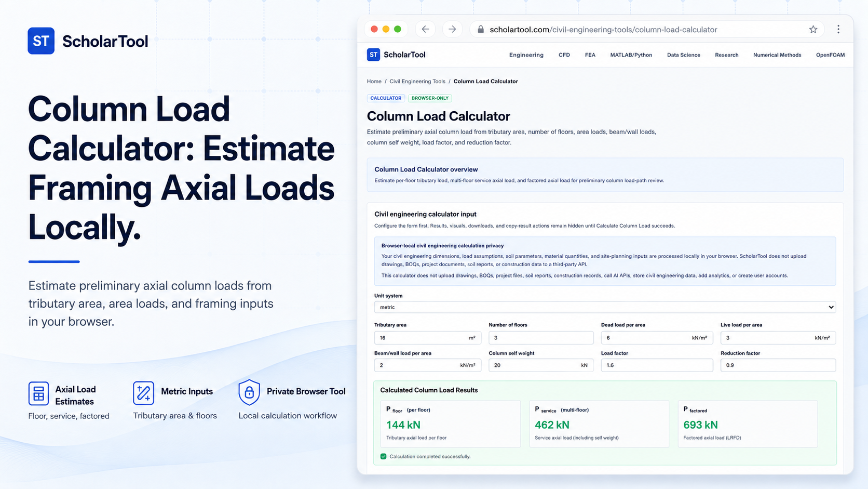Click Column Load Calculator breadcrumb text
This screenshot has height=489, width=868.
(x=486, y=82)
